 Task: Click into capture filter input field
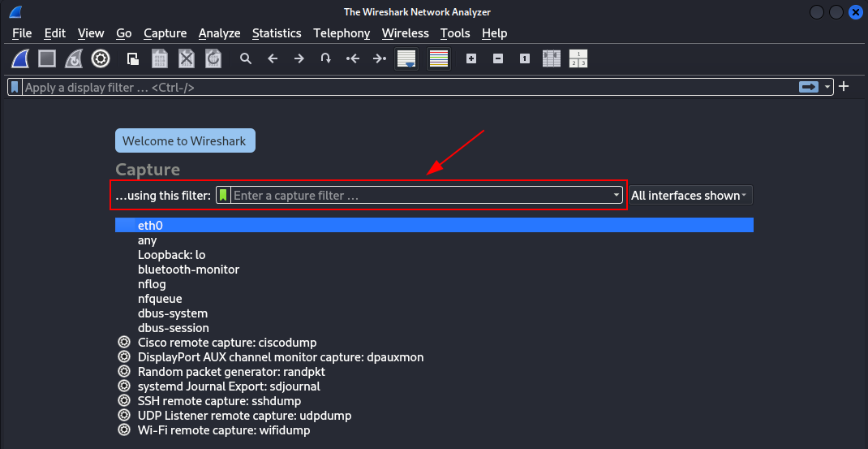point(421,195)
